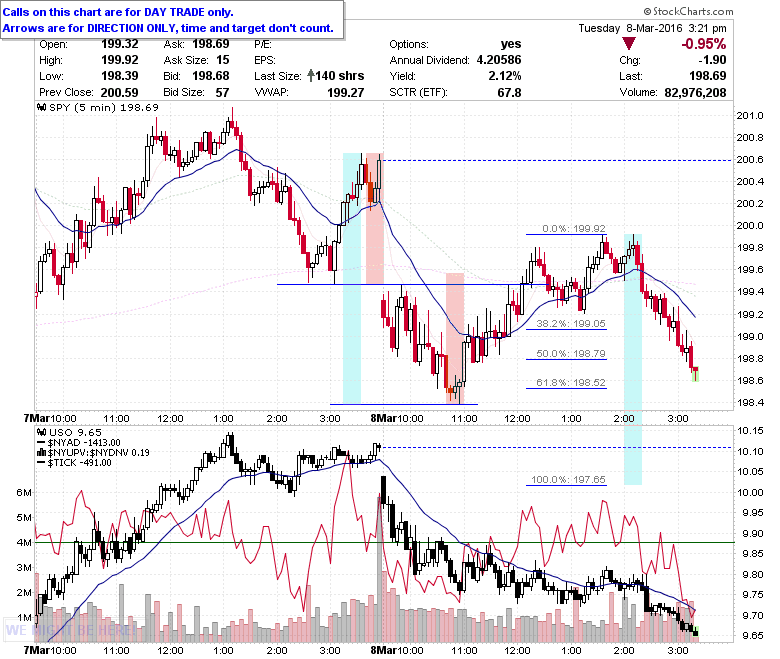780x659 pixels.
Task: Click the StockCharts.com copyright label
Action: click(x=688, y=11)
